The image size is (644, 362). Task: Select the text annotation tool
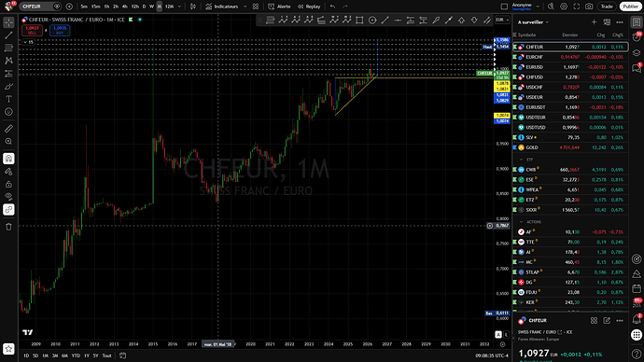click(x=8, y=99)
